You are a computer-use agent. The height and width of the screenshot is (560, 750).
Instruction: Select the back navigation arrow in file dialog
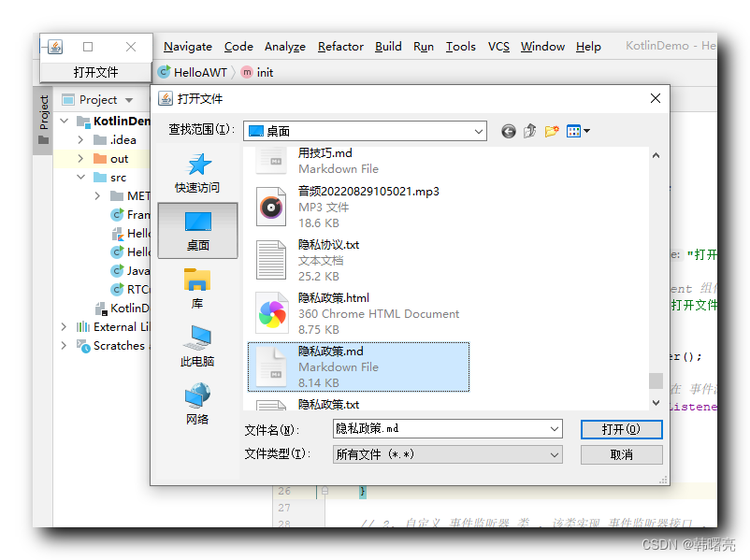(508, 131)
